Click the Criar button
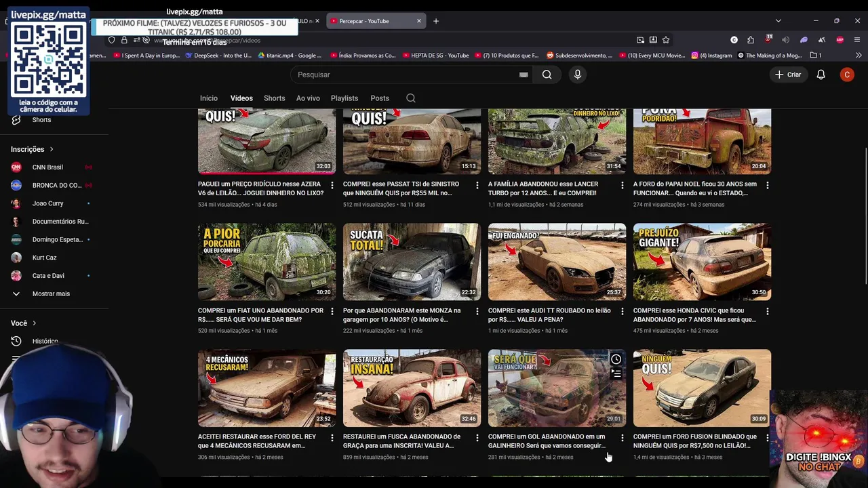868x488 pixels. click(788, 75)
